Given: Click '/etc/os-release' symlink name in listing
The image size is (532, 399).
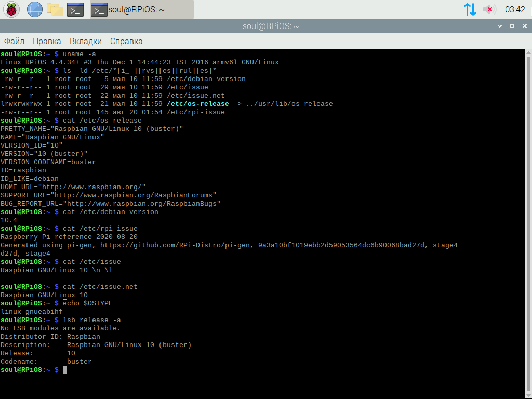Looking at the screenshot, I should point(198,104).
